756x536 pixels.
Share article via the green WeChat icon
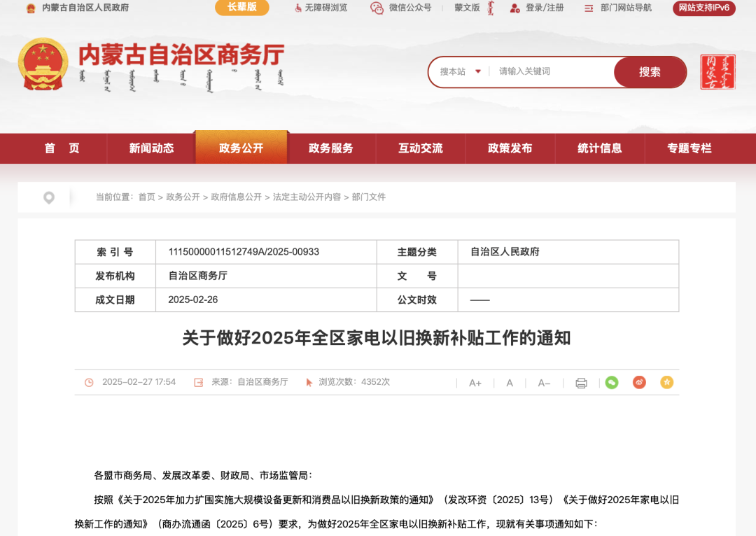[611, 383]
